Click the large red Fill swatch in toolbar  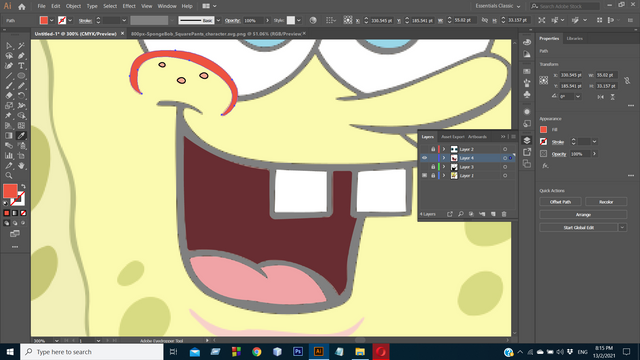pyautogui.click(x=10, y=191)
